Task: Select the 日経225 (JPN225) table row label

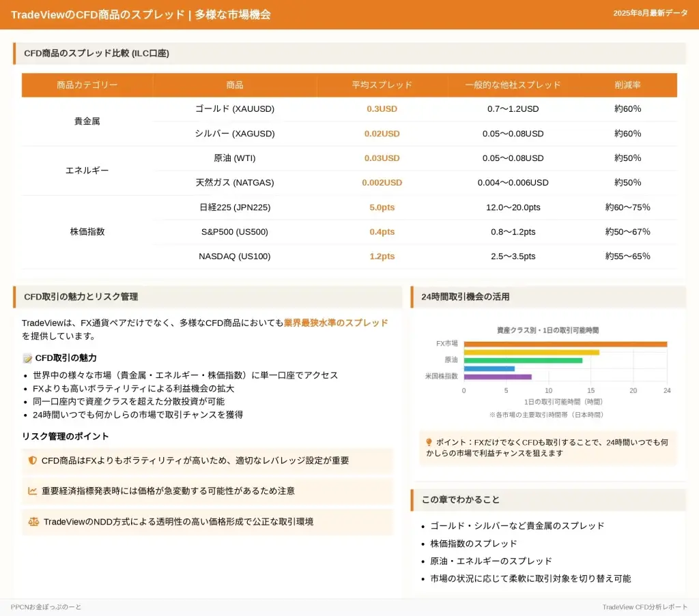Action: click(x=235, y=207)
